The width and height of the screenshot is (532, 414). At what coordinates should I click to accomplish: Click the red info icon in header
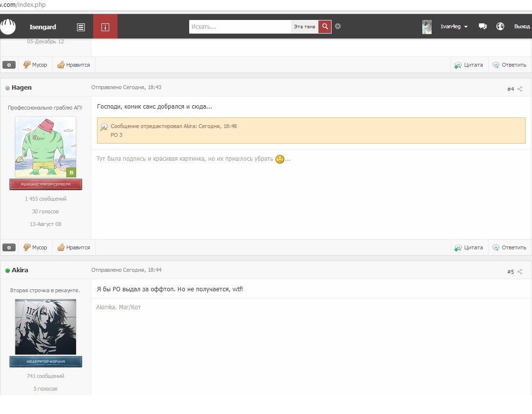click(105, 27)
